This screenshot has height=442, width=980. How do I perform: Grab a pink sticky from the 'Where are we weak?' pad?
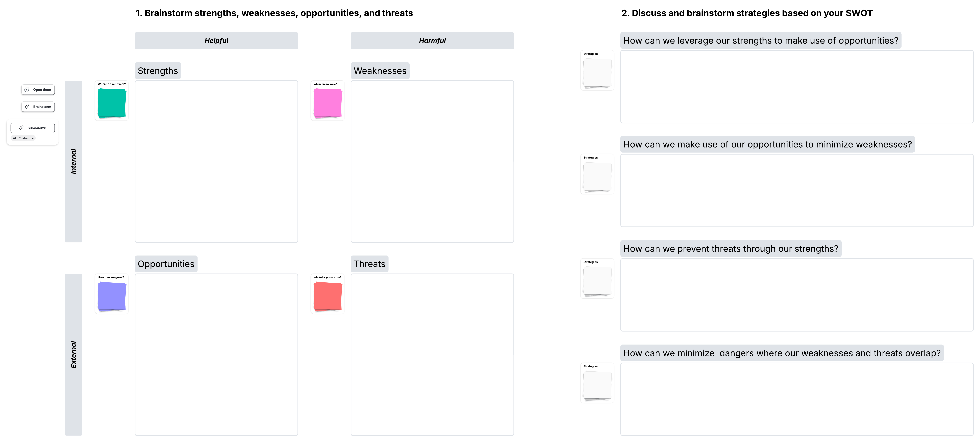pos(328,102)
